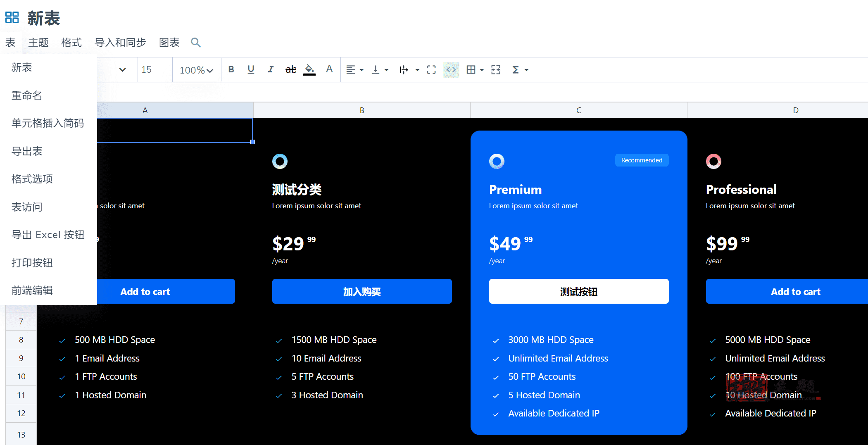Click checkmark beside 50 FTP Accounts
868x445 pixels.
[x=496, y=378]
